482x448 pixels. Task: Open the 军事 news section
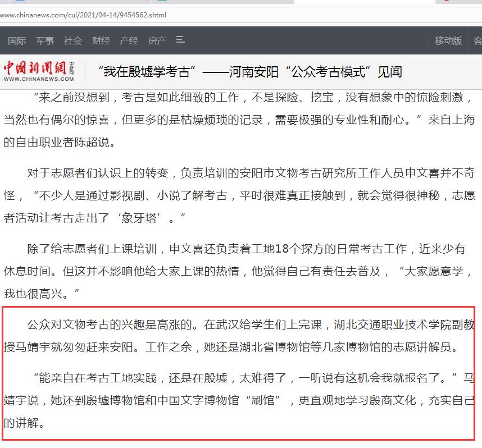[x=45, y=40]
